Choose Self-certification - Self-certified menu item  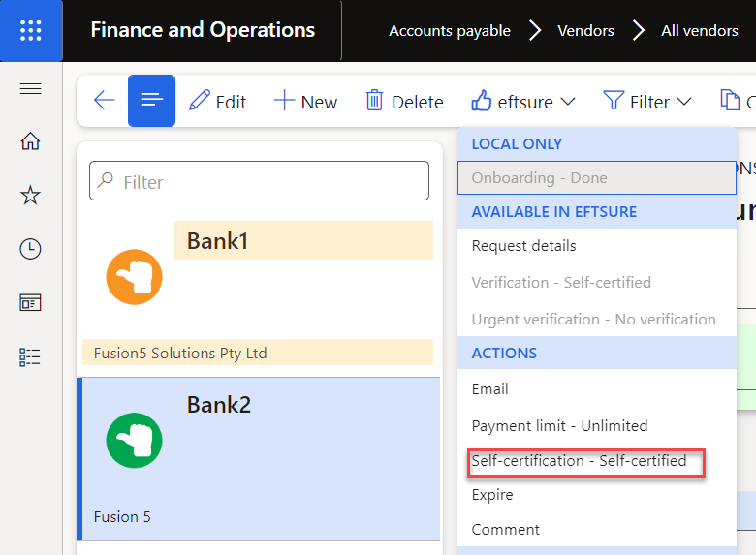(x=597, y=461)
